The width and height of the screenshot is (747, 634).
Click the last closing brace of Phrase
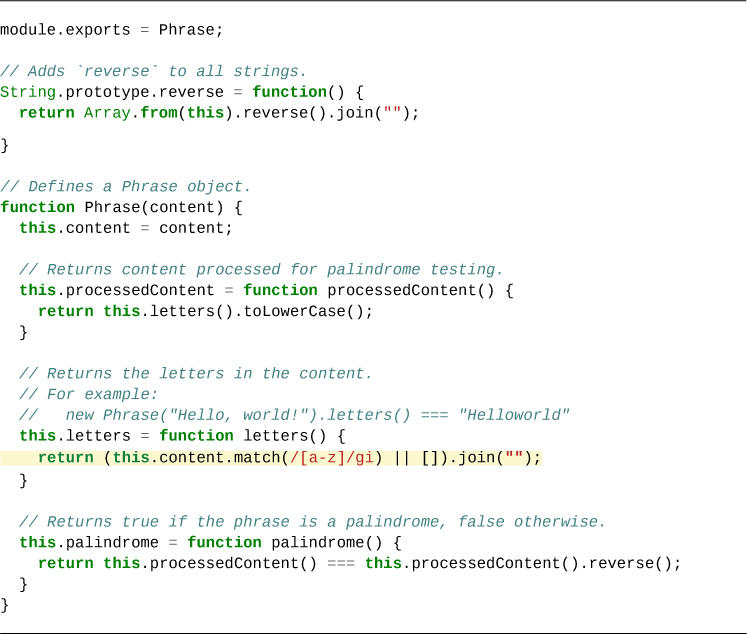point(4,604)
